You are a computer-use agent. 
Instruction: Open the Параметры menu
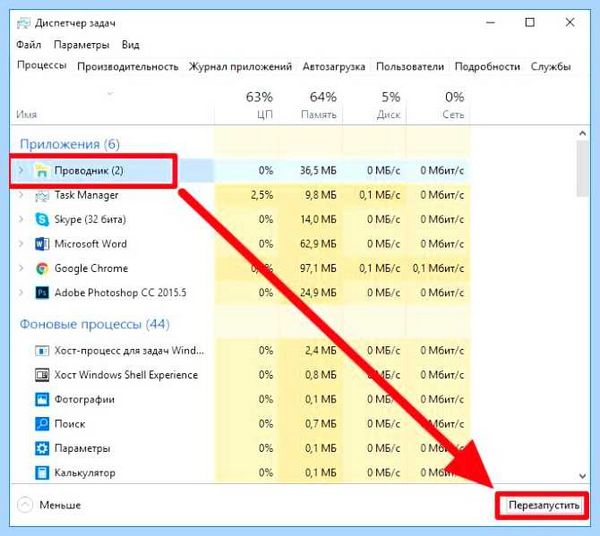pyautogui.click(x=82, y=45)
